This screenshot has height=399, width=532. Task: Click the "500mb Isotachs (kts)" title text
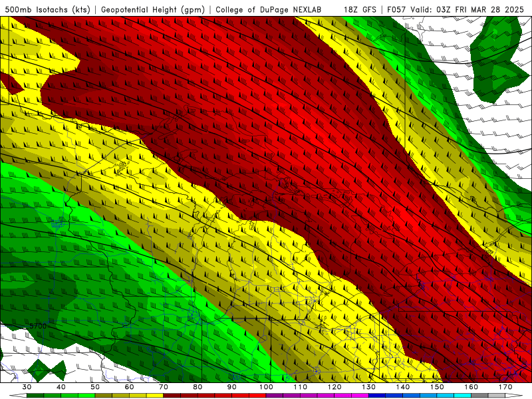click(x=47, y=10)
